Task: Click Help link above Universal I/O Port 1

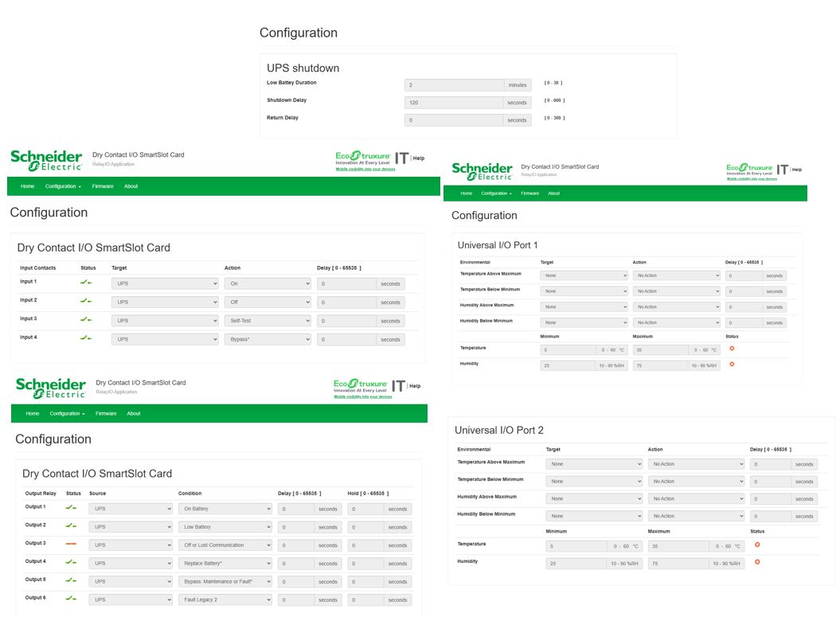Action: point(797,170)
